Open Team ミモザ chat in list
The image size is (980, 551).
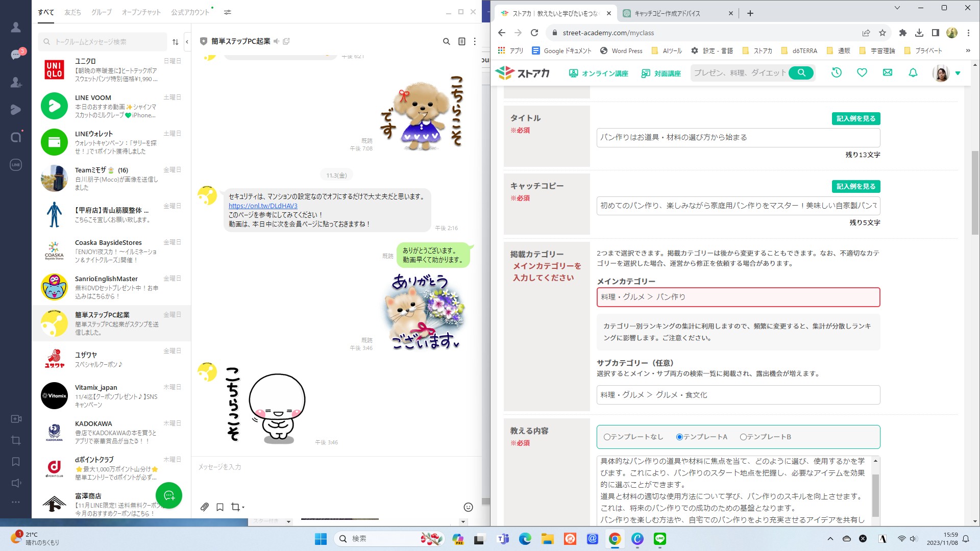coord(111,178)
